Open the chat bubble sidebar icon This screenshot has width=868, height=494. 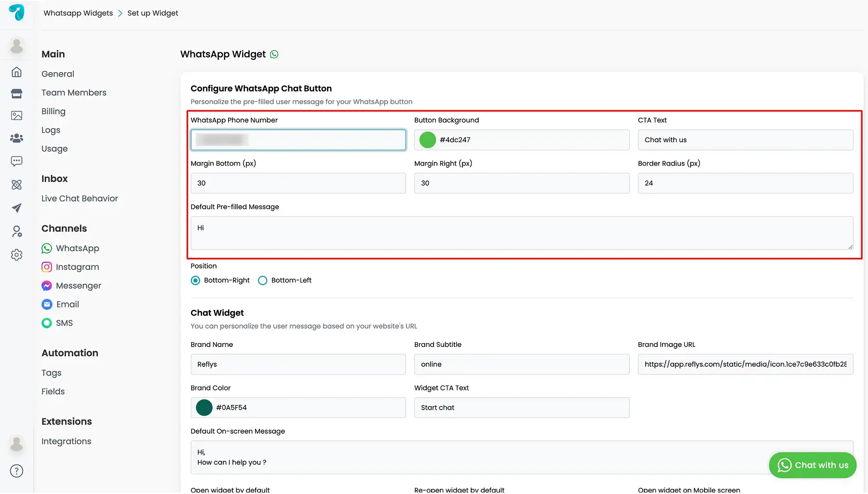click(x=16, y=161)
